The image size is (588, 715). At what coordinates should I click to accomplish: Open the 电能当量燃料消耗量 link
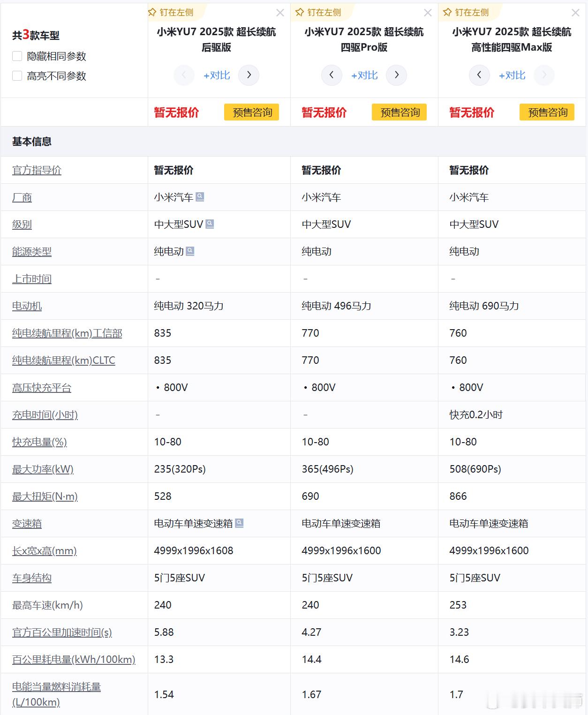tap(56, 694)
